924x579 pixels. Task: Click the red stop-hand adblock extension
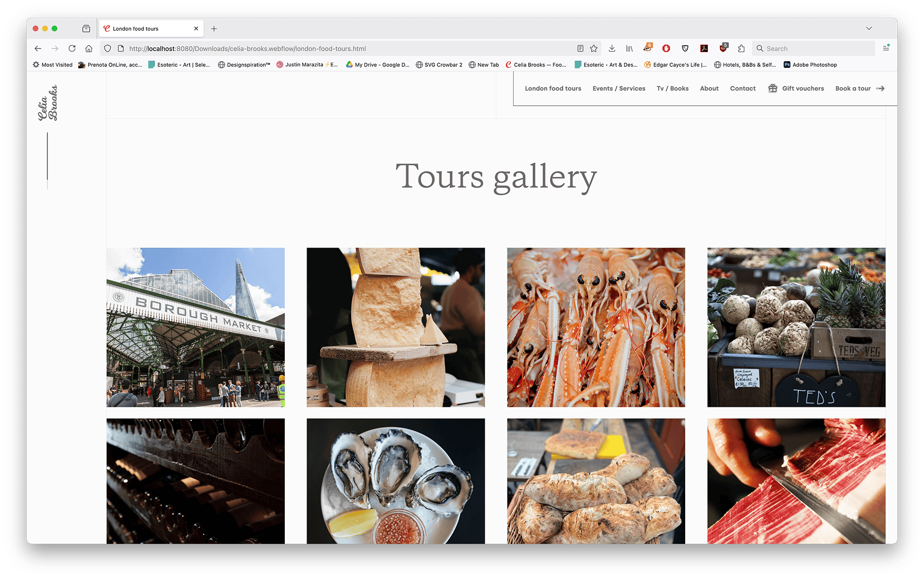[666, 48]
